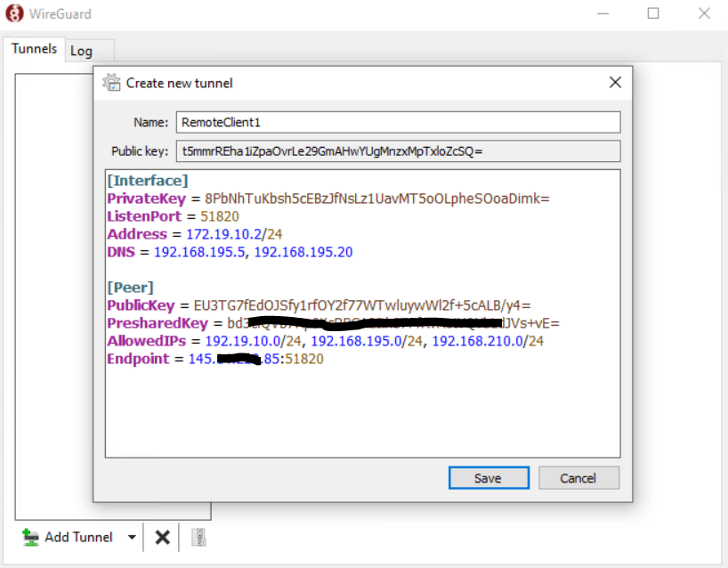Click the Add Tunnel button label
The image size is (728, 568).
78,538
